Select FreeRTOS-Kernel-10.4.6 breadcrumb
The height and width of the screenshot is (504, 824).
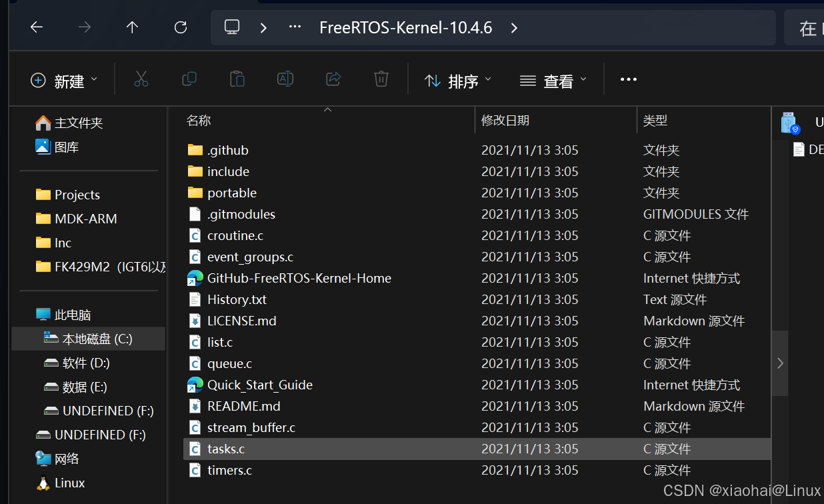coord(405,27)
